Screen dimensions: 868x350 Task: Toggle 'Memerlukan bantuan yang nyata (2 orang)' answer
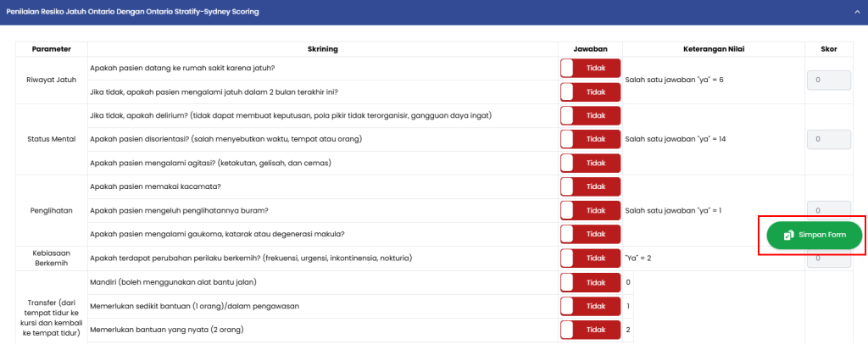590,329
